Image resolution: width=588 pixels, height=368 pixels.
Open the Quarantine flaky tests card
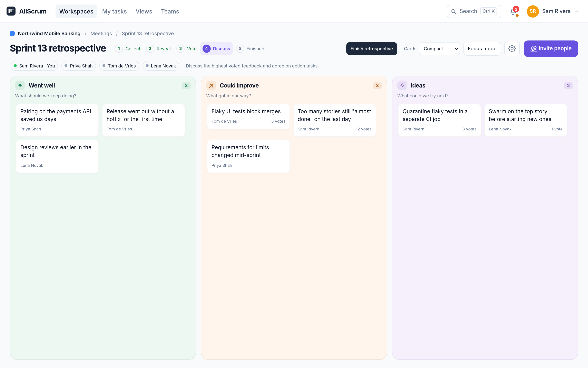coord(440,120)
